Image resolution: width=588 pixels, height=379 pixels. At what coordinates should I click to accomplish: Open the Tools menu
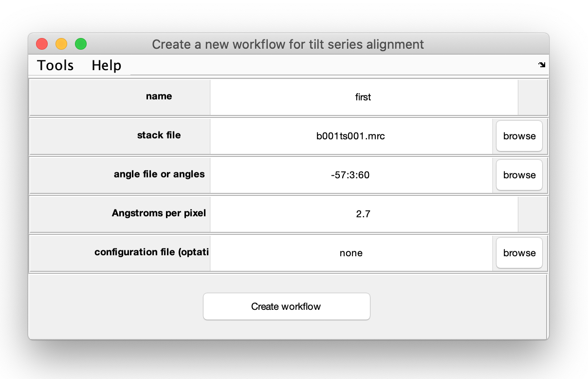55,65
